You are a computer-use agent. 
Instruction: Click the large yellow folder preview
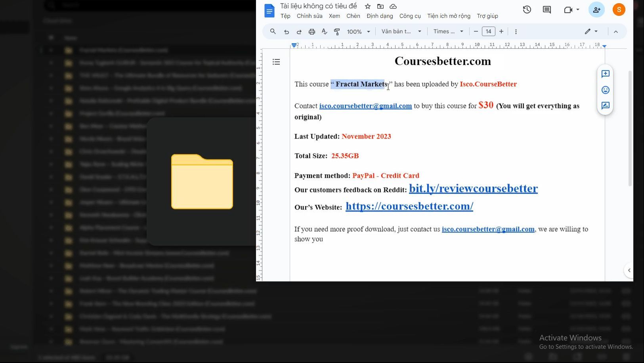coord(202,181)
